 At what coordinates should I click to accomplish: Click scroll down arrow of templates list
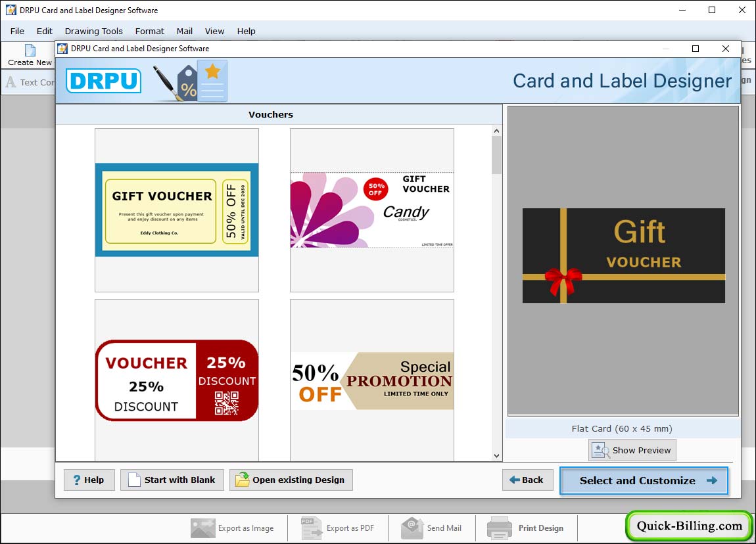point(496,456)
